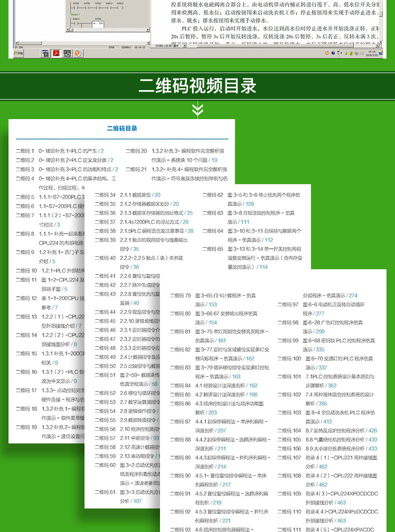Select entry 二维码 80 交替输出程序仿真

pyautogui.click(x=214, y=318)
